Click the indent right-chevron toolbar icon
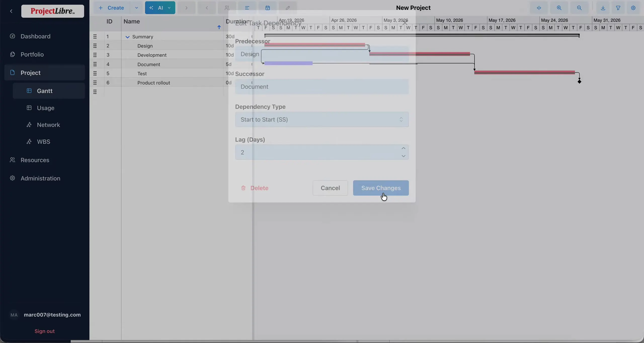This screenshot has width=644, height=343. [x=186, y=8]
